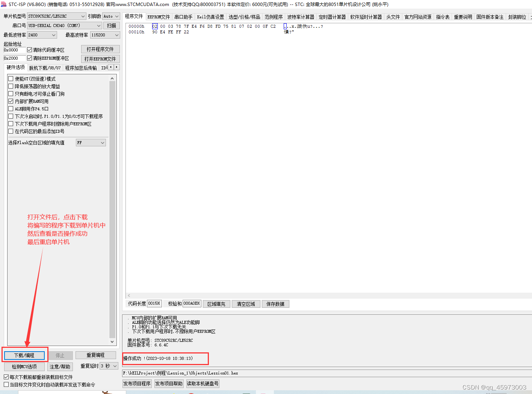Click 打开EEPROM文件 button

coord(100,59)
